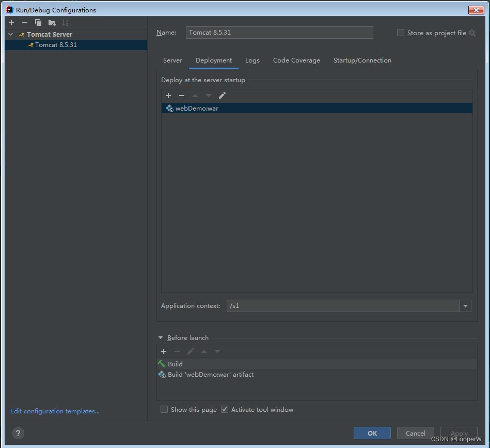
Task: Select the Deployment tab
Action: (214, 60)
